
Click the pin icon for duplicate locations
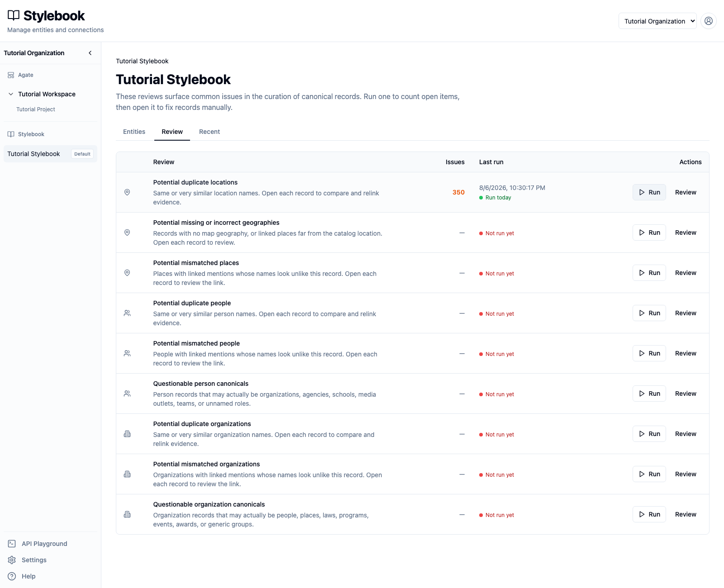point(127,192)
